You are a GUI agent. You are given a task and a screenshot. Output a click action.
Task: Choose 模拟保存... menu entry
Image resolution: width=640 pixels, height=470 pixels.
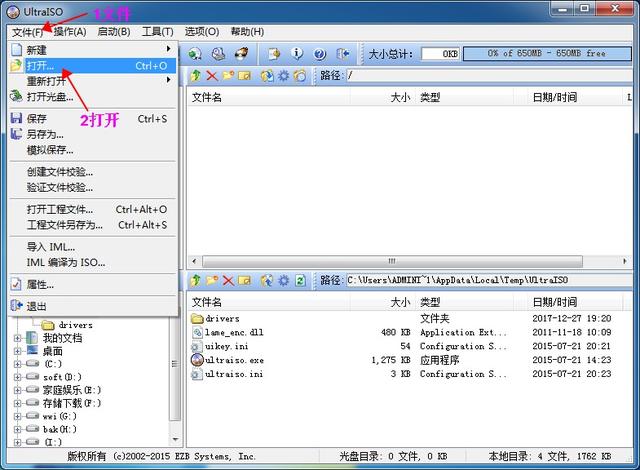click(93, 150)
